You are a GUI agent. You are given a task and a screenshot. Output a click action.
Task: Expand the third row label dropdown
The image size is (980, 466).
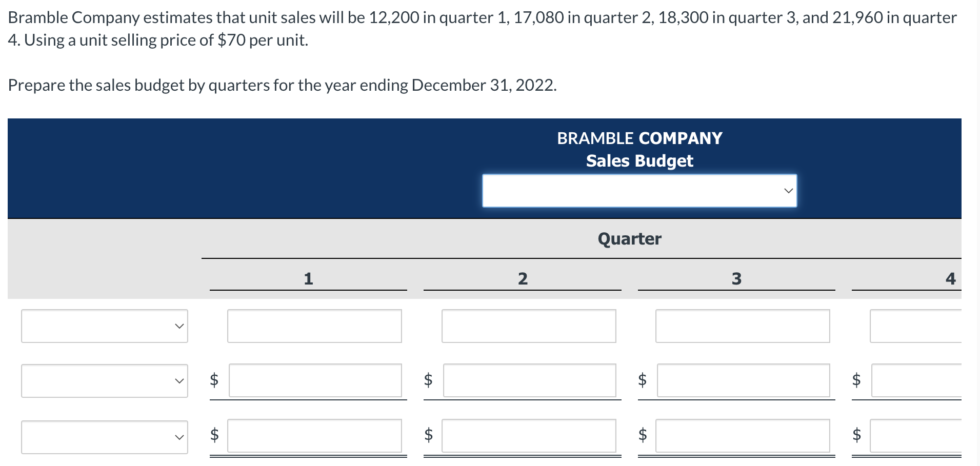click(105, 436)
